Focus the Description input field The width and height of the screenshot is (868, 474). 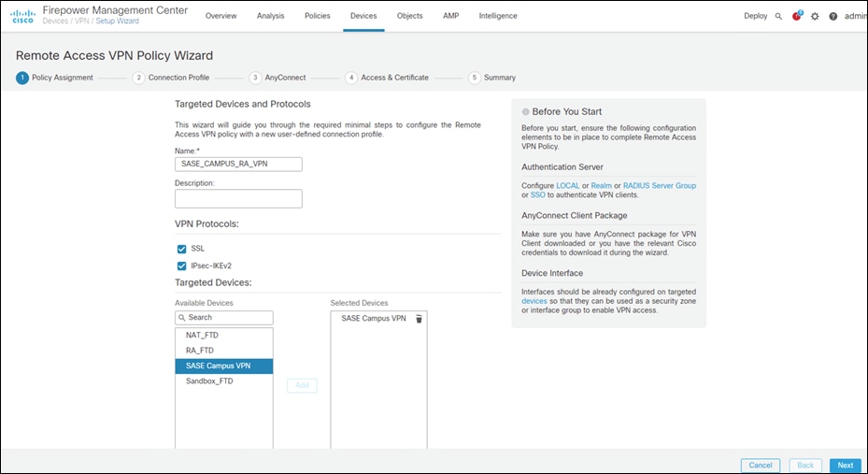point(238,199)
